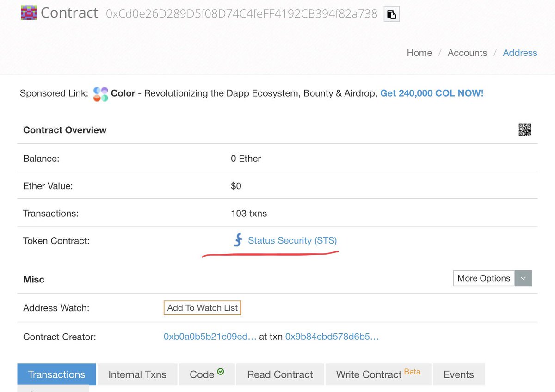Select the Write Contract Beta tab
The image size is (555, 392).
pos(378,374)
